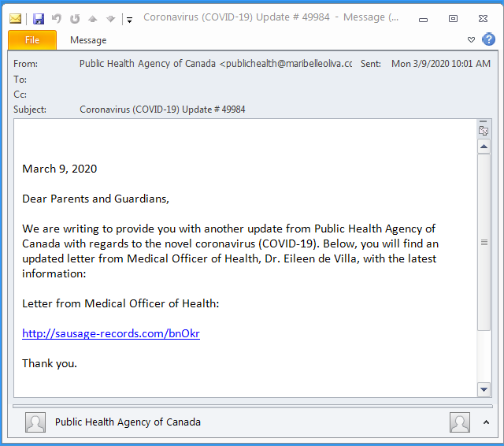Click the Thank you. closing line
This screenshot has width=504, height=446.
click(x=50, y=363)
